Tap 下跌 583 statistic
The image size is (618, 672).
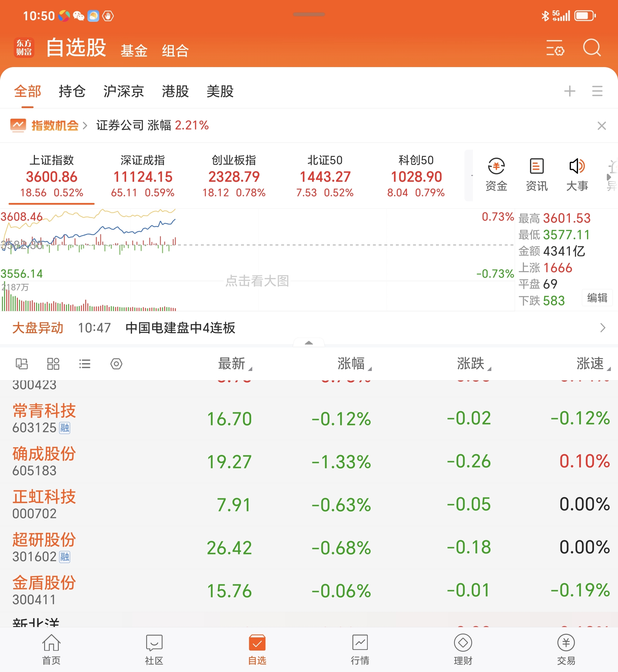coord(542,300)
